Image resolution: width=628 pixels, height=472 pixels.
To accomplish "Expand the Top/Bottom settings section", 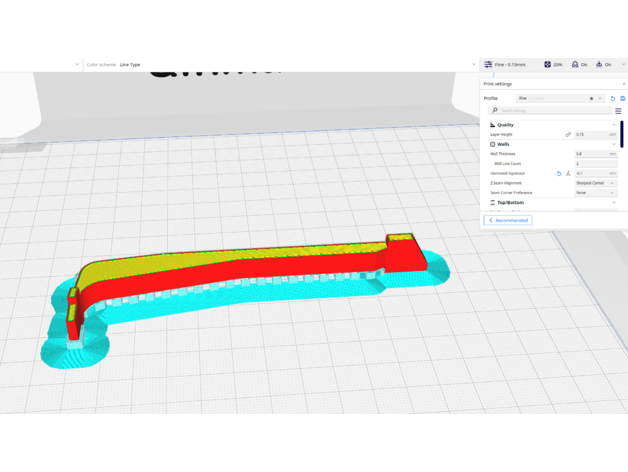I will 614,203.
